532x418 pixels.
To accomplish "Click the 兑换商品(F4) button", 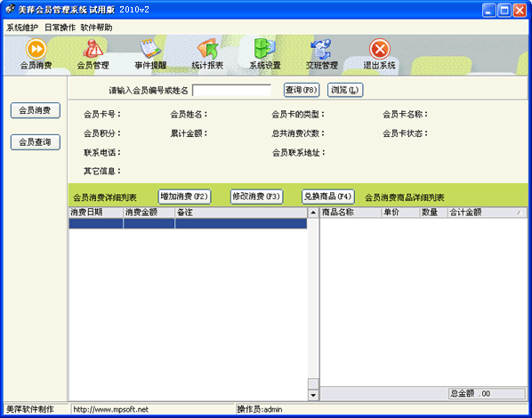I will [328, 197].
